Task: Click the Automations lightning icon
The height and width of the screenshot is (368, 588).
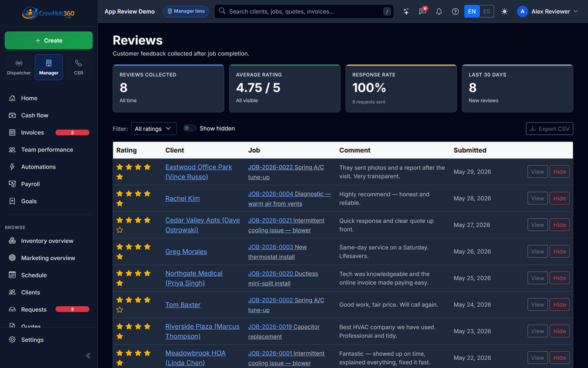Action: tap(12, 167)
